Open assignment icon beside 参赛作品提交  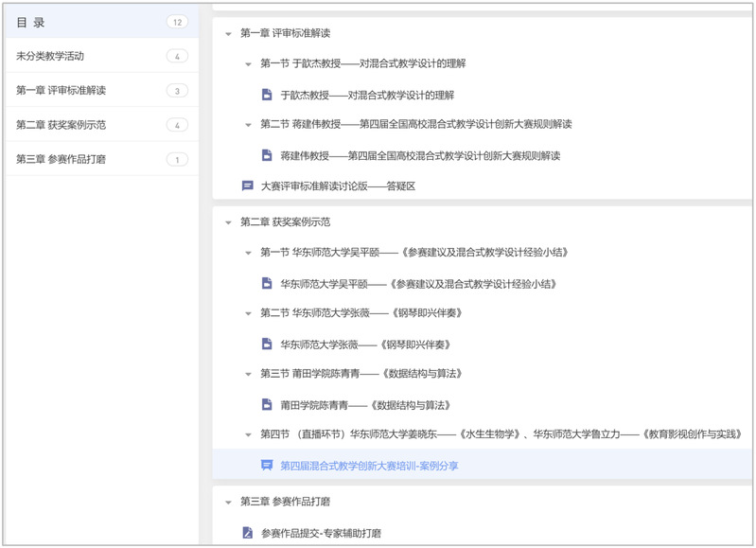tap(247, 533)
